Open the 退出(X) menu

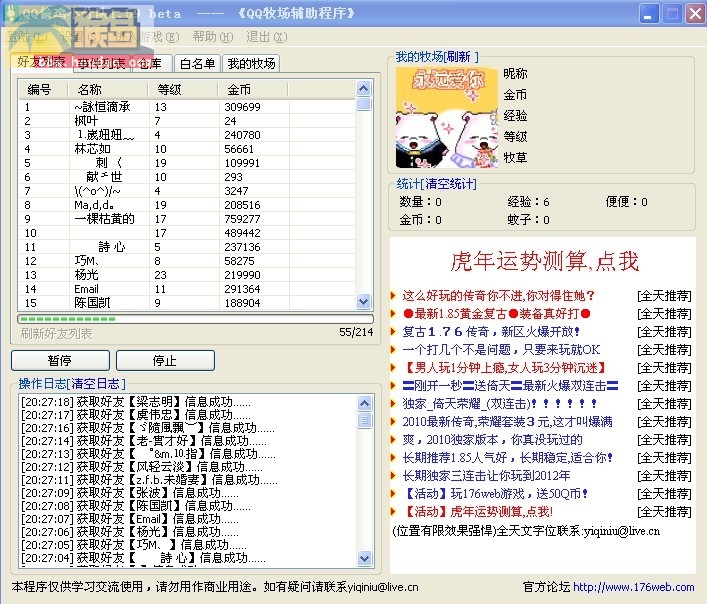[266, 37]
